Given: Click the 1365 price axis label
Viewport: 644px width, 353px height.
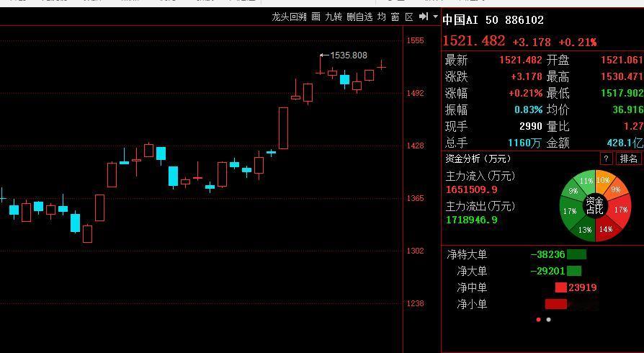Looking at the screenshot, I should pyautogui.click(x=415, y=198).
